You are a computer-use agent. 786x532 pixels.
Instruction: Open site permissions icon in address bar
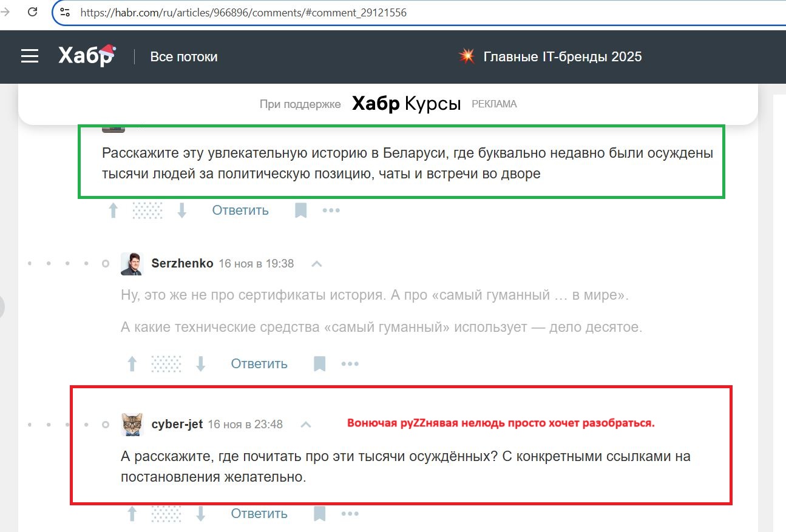(x=66, y=12)
